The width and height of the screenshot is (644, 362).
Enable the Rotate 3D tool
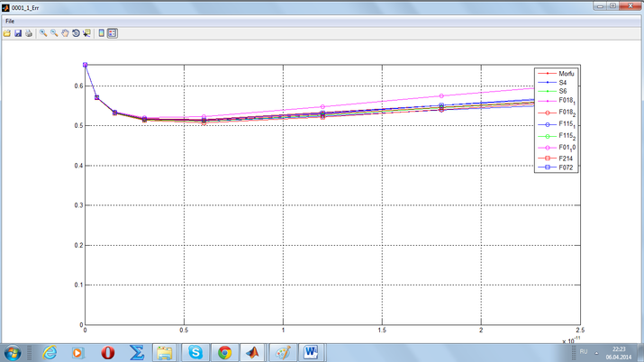point(76,33)
